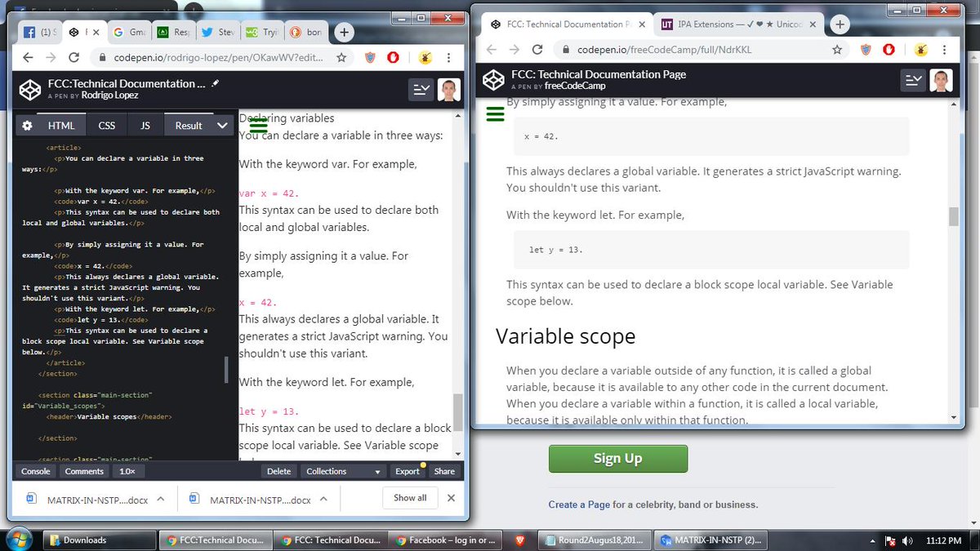Click Show all downloads button
This screenshot has height=551, width=980.
410,498
